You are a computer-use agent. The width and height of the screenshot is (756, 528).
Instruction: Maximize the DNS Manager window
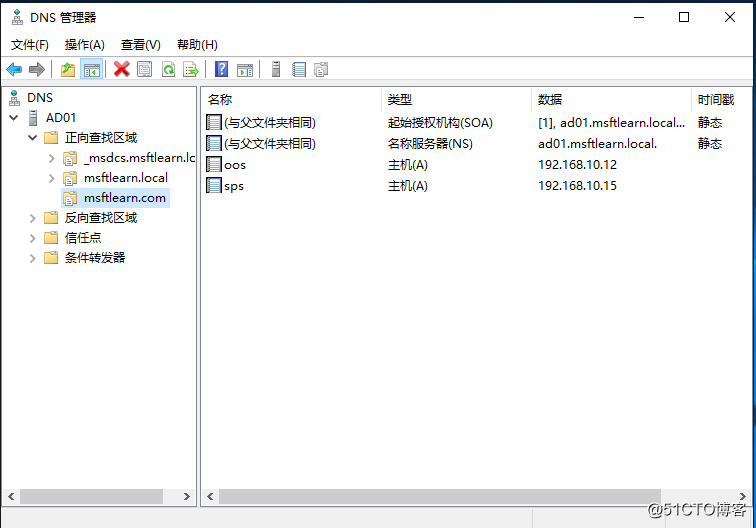coord(684,17)
